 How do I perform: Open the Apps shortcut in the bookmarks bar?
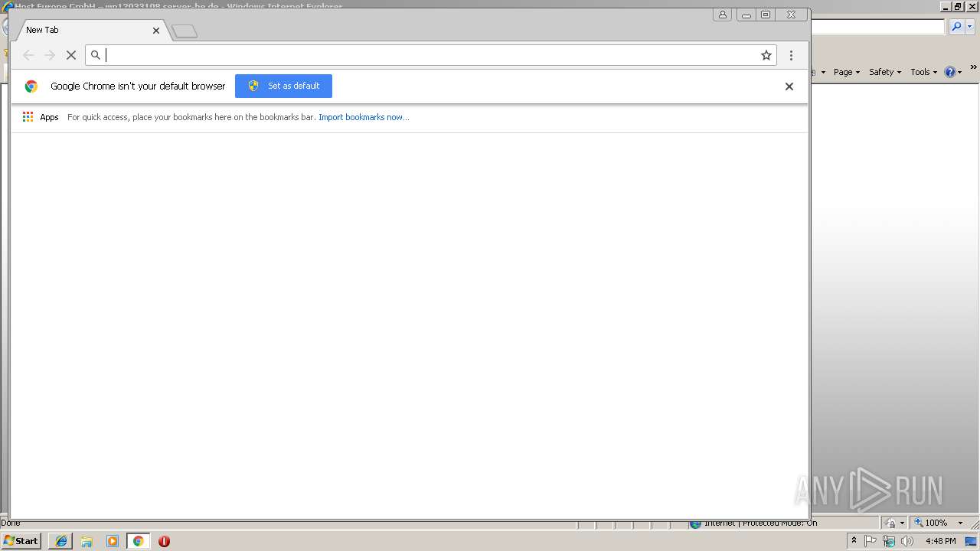(41, 117)
